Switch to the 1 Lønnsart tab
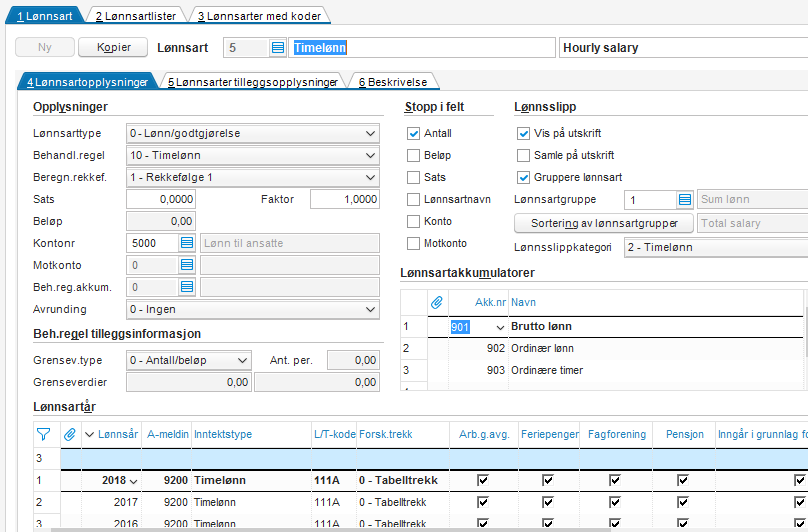 click(44, 16)
